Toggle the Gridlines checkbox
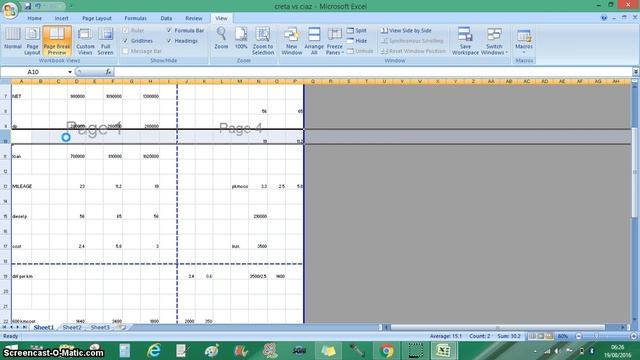 point(126,41)
